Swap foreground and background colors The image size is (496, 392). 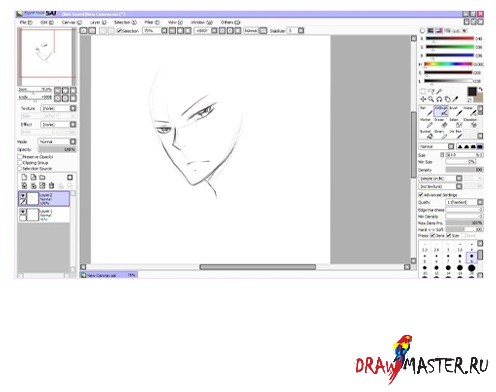pos(480,89)
